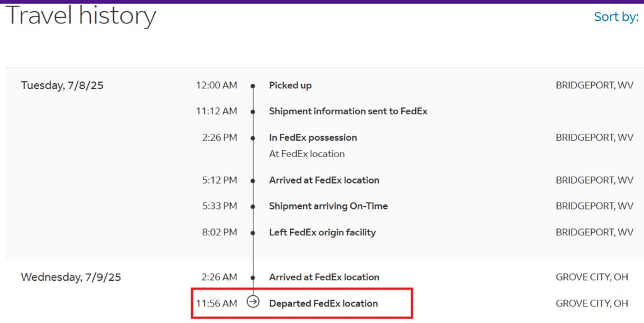Click the Left FedEx origin facility dot
Image resolution: width=644 pixels, height=323 pixels.
point(253,233)
